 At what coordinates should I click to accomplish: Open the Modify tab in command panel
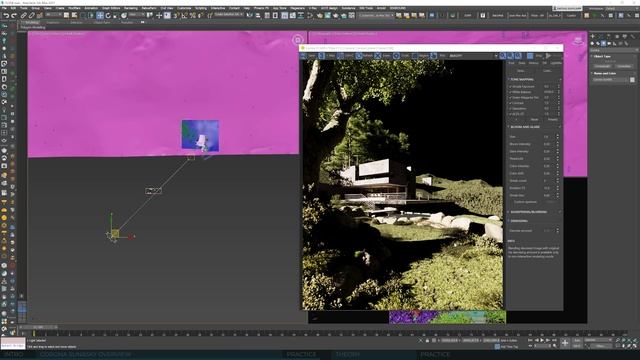pos(601,37)
